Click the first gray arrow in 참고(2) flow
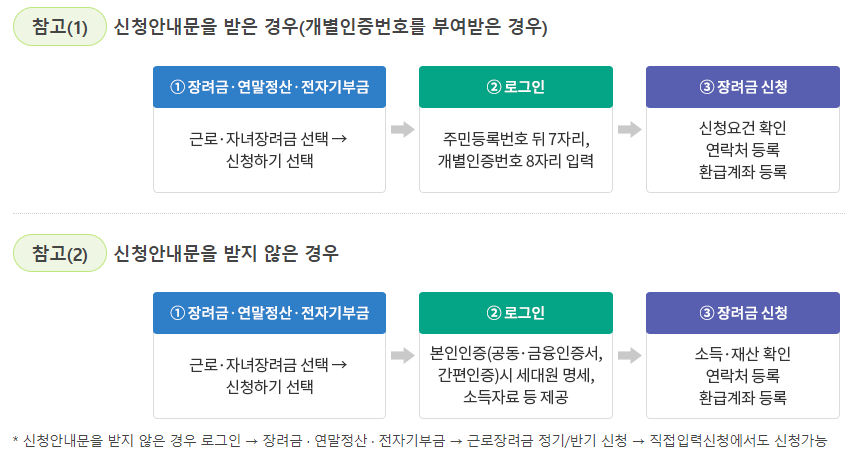This screenshot has width=846, height=452. [x=402, y=355]
